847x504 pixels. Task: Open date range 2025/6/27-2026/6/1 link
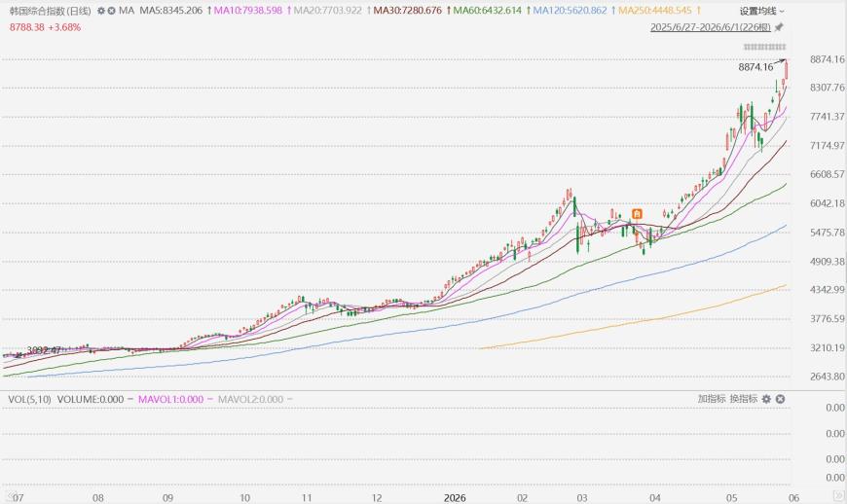(x=711, y=27)
